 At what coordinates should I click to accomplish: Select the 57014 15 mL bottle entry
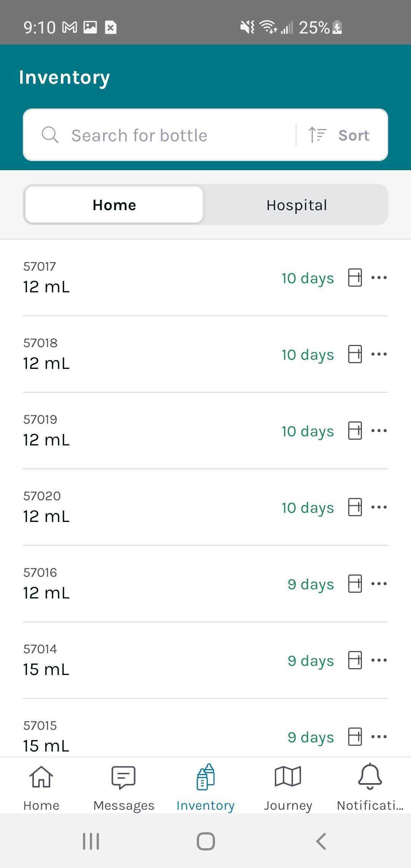[205, 660]
